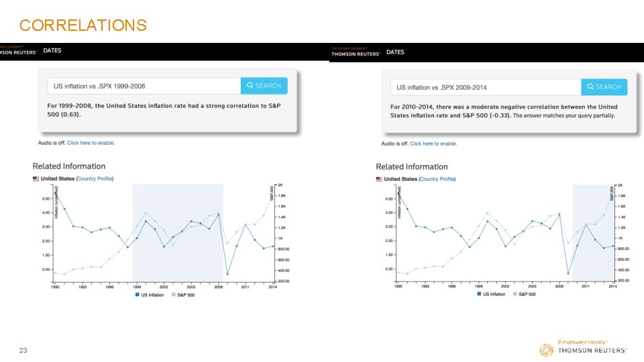
Task: Click highlighted 1999-2008 region in left chart
Action: [x=177, y=233]
